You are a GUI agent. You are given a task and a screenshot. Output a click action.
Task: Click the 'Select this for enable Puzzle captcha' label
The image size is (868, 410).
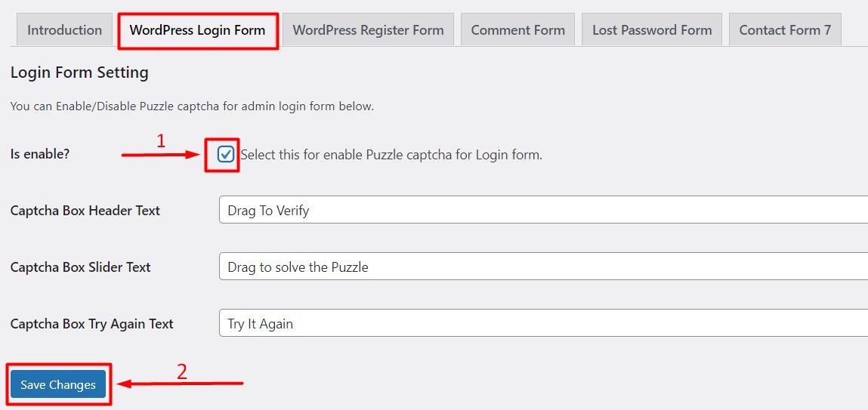(x=391, y=155)
